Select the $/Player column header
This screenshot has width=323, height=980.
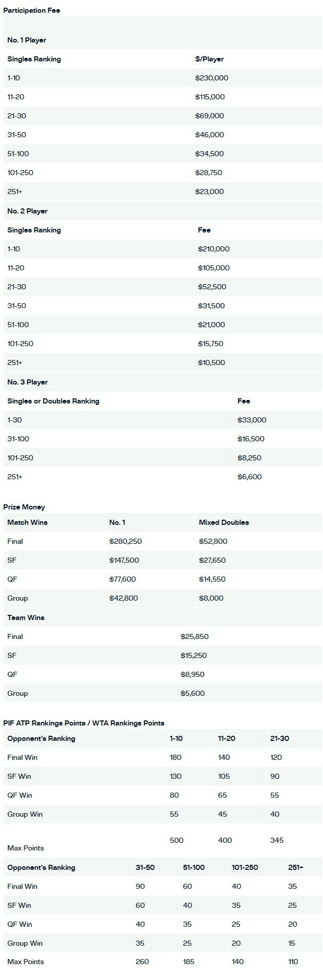coord(209,59)
